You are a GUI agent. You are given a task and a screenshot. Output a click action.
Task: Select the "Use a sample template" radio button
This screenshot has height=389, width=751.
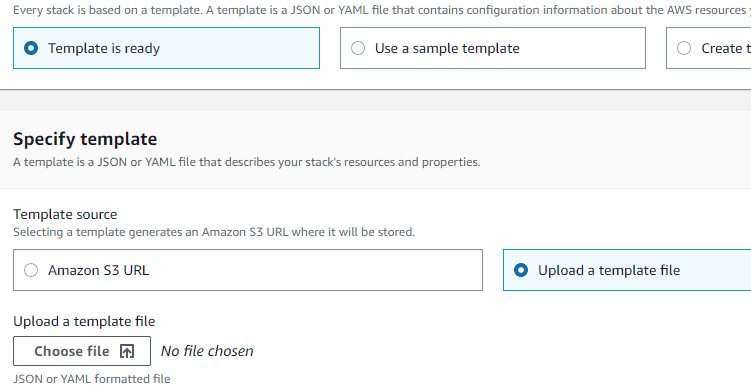click(x=358, y=48)
